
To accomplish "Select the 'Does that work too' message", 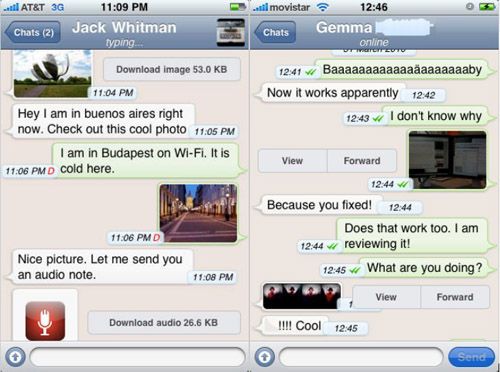I will click(x=412, y=236).
